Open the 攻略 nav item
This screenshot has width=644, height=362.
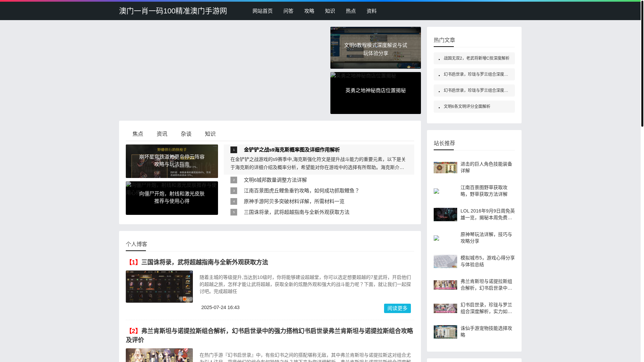point(309,11)
